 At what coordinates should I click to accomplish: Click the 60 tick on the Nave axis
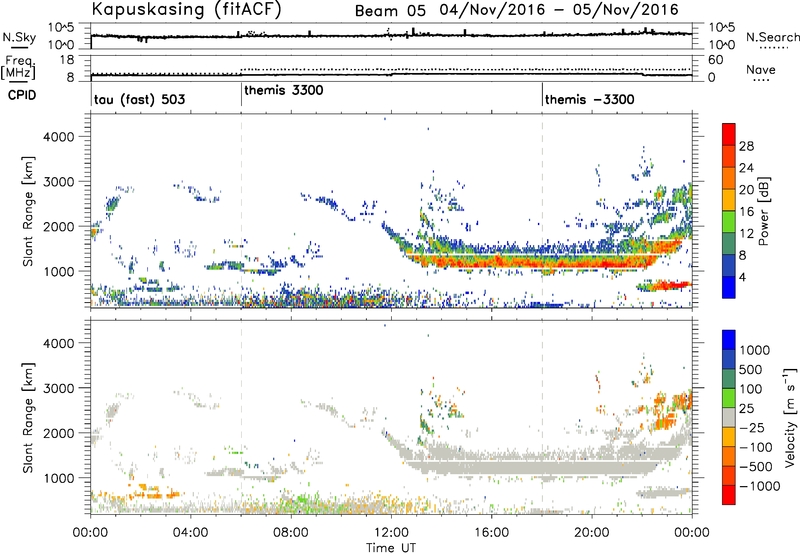point(715,60)
